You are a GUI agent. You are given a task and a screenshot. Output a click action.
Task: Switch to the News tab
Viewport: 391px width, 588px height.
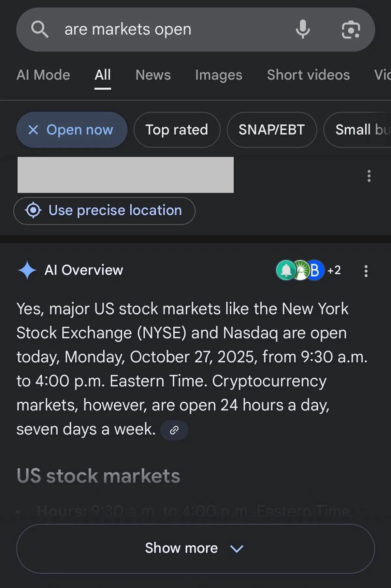(153, 75)
